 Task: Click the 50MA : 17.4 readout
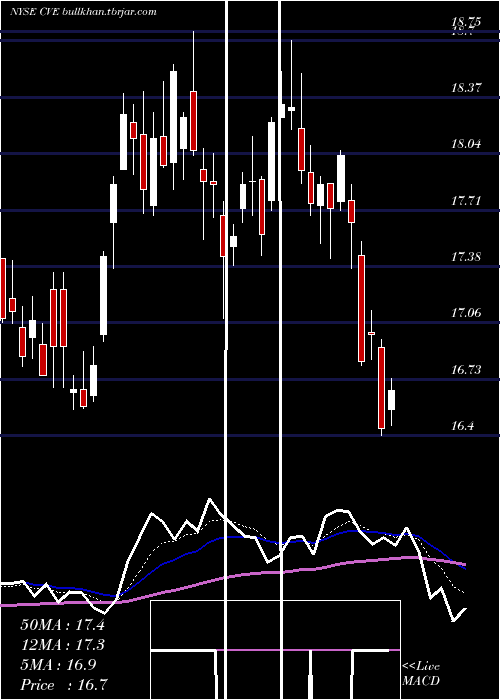tap(62, 625)
